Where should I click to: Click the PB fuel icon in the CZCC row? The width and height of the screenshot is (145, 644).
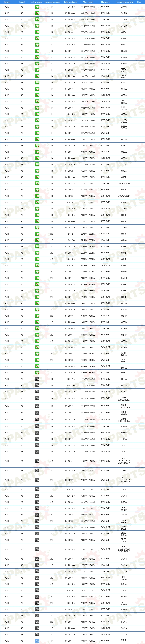pos(37,165)
